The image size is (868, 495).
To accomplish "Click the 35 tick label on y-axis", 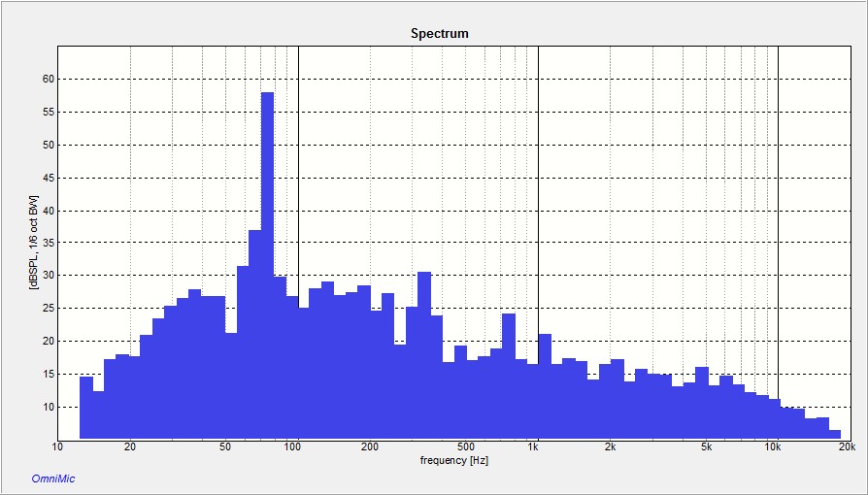I will tap(49, 244).
